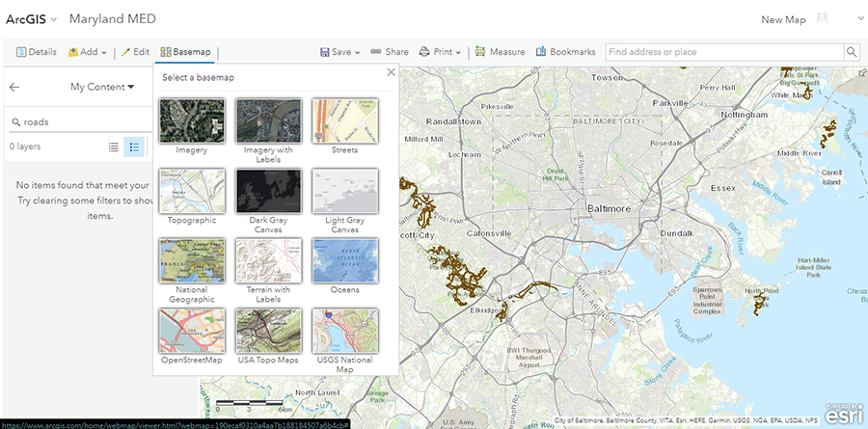The image size is (868, 429).
Task: Click the Parkville map label
Action: (x=670, y=103)
